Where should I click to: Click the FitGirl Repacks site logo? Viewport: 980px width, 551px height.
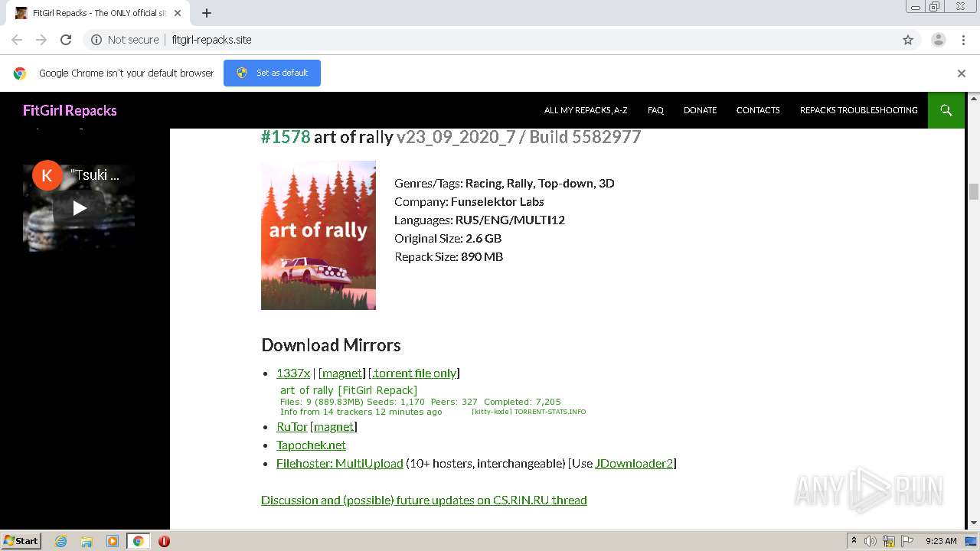[x=70, y=110]
